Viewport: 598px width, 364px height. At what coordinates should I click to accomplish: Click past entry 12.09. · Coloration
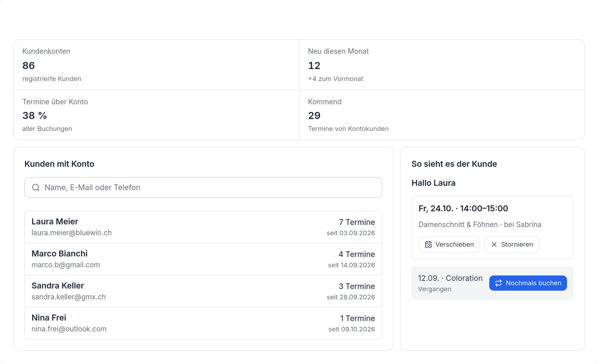coord(450,278)
